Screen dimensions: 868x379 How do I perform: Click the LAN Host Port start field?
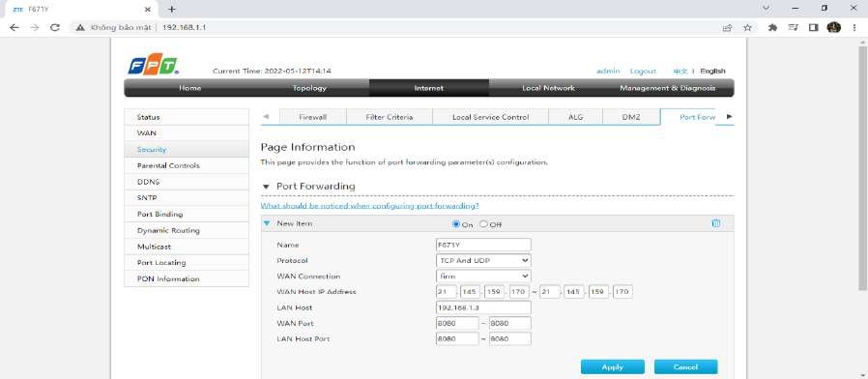coord(457,338)
